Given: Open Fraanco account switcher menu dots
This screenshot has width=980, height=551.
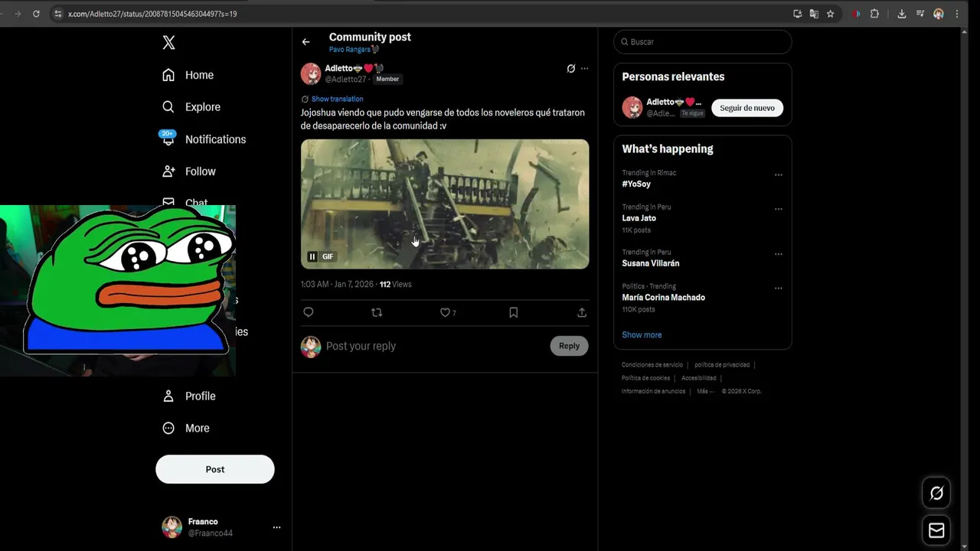Looking at the screenshot, I should (x=276, y=527).
